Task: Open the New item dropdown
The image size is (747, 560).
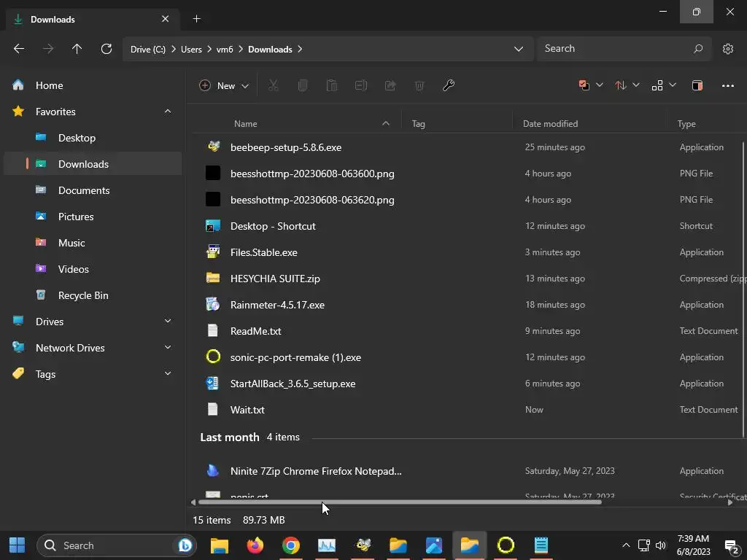Action: [224, 86]
